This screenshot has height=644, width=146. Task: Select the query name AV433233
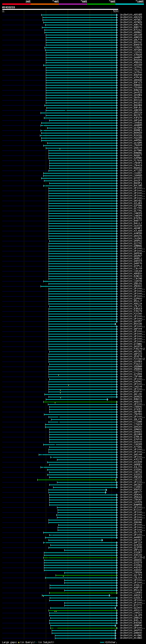tap(8, 7)
